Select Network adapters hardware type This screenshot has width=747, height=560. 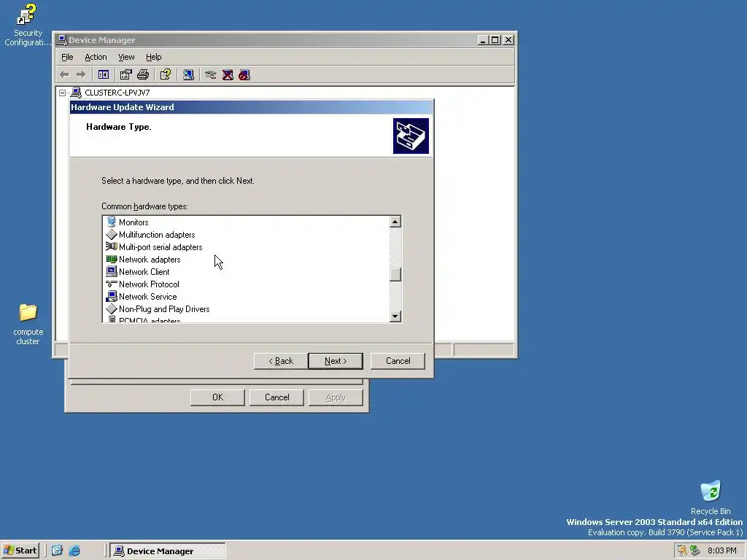tap(150, 260)
